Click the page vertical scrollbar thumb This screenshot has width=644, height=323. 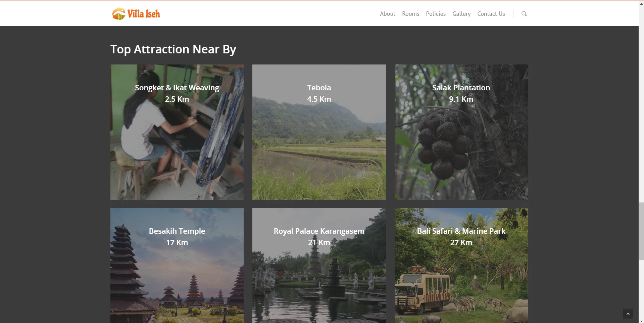point(641,231)
